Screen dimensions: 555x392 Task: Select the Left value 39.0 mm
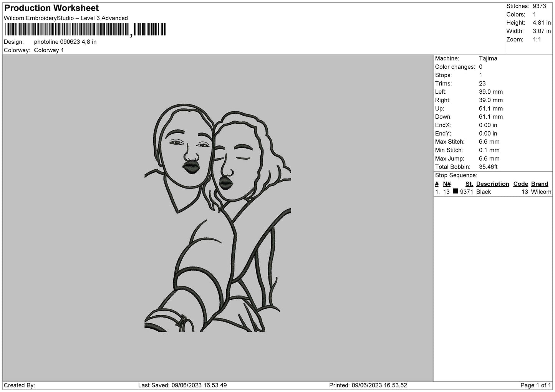tap(490, 92)
